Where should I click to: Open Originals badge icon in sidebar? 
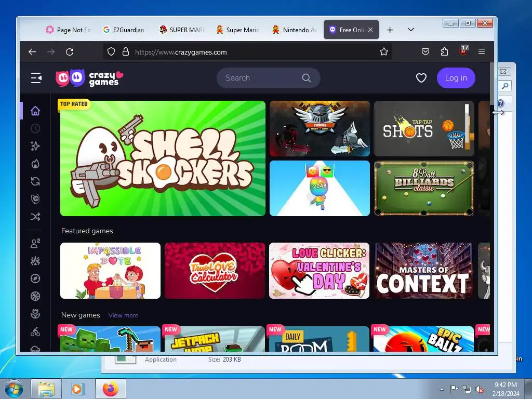click(35, 199)
